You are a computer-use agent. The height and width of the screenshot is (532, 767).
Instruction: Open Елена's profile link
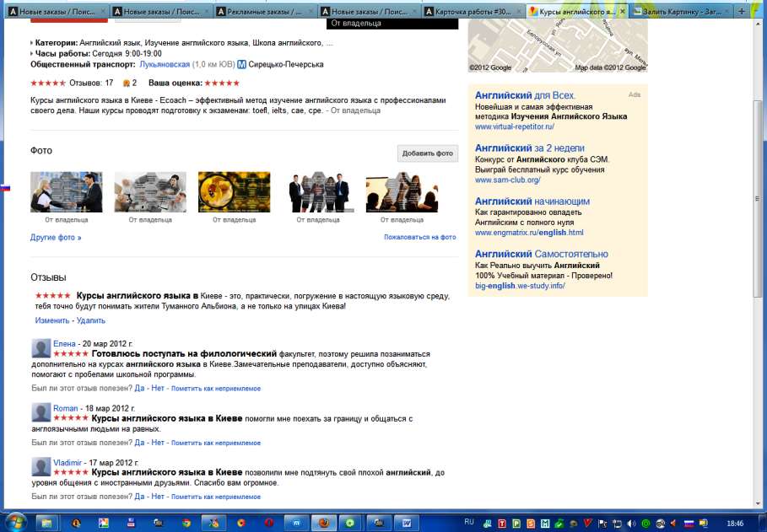click(64, 344)
